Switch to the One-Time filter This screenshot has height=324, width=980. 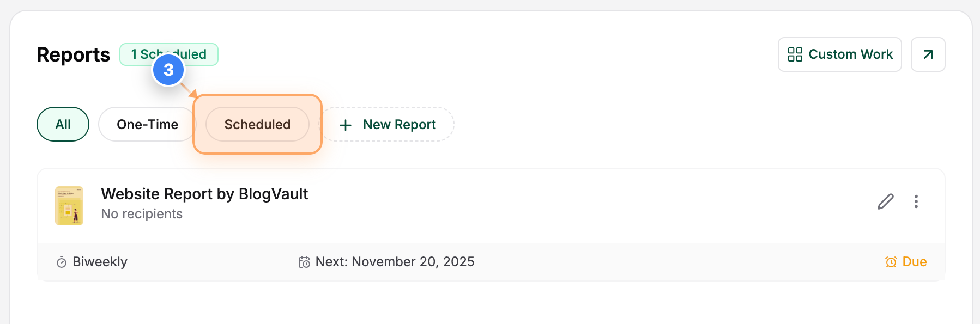pos(147,124)
